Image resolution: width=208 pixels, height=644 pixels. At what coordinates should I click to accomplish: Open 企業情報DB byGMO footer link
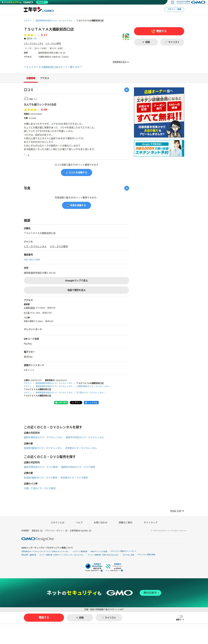(x=80, y=531)
